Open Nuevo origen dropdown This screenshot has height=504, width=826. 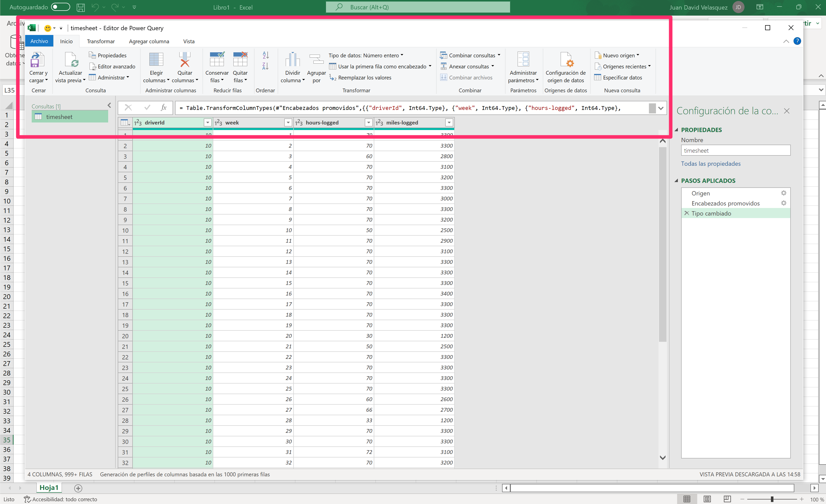click(x=617, y=55)
